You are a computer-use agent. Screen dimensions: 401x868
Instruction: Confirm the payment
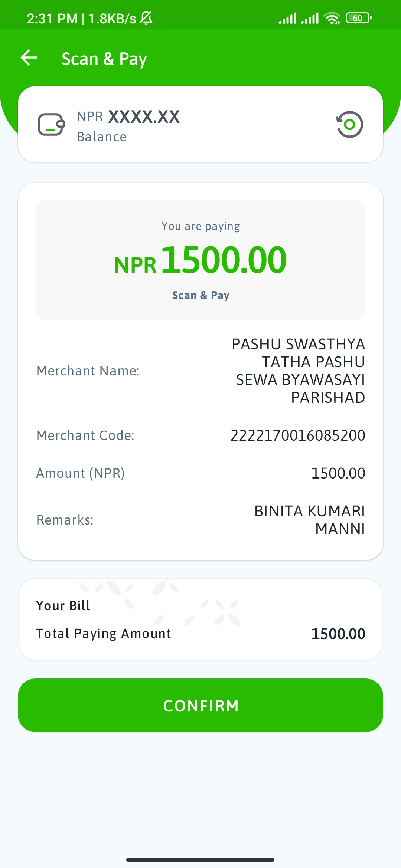pyautogui.click(x=200, y=705)
